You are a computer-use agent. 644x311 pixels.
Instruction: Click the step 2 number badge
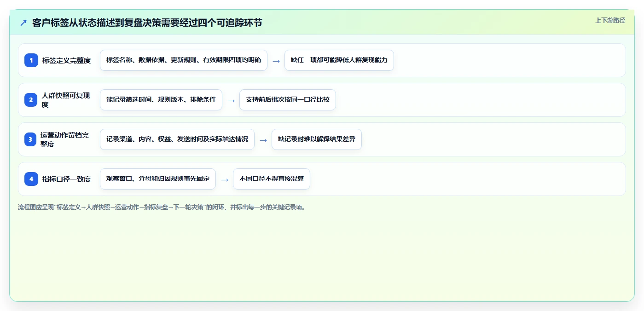31,100
